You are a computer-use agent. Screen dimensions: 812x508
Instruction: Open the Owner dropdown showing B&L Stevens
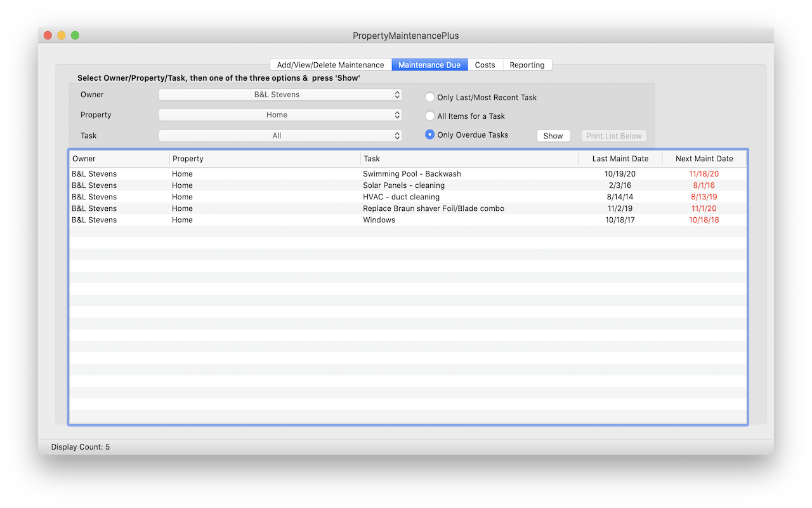point(280,95)
